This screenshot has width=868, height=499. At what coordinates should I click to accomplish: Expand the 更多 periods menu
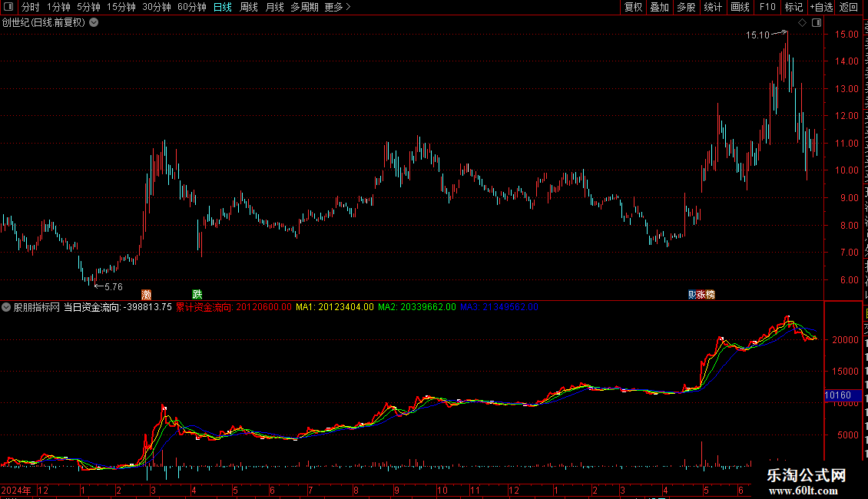337,7
